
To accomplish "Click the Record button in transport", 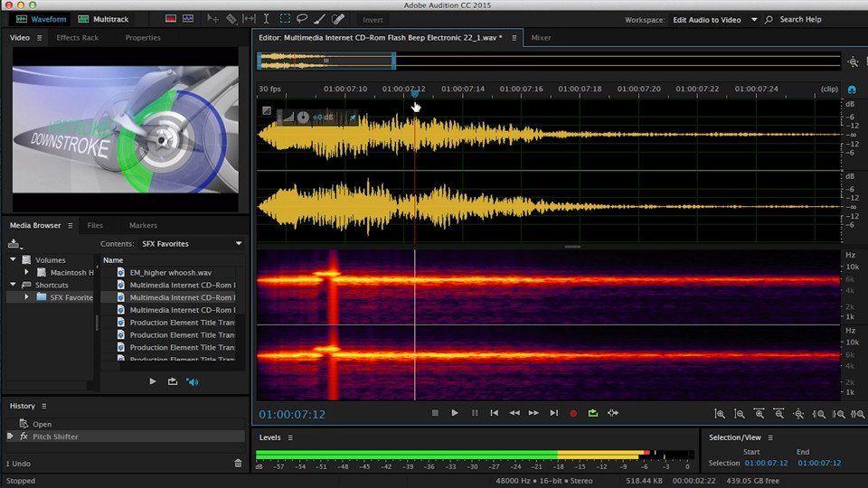I will pos(572,413).
